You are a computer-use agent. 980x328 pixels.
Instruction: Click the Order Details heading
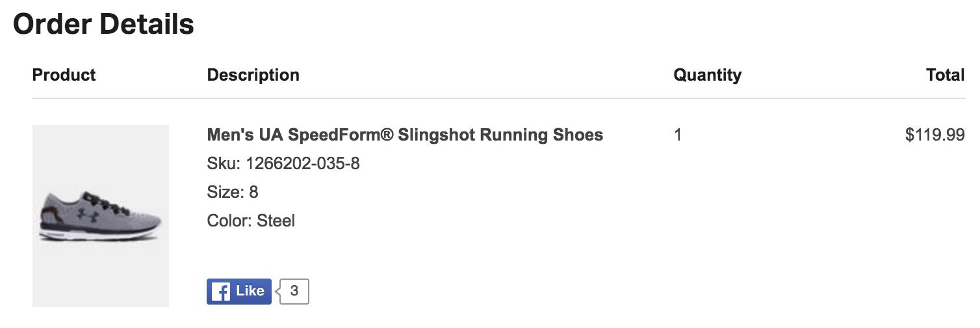point(104,24)
